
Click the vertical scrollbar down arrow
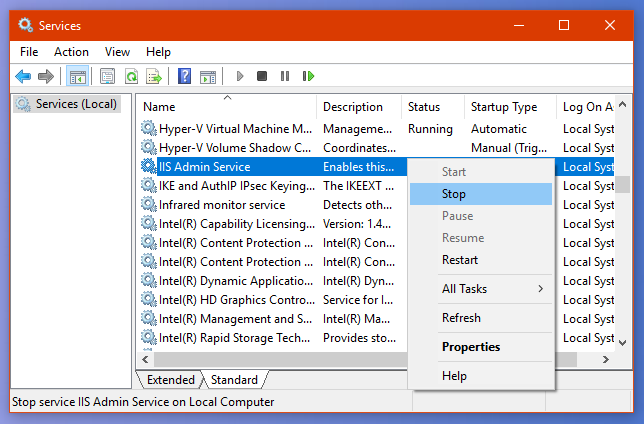coord(623,343)
